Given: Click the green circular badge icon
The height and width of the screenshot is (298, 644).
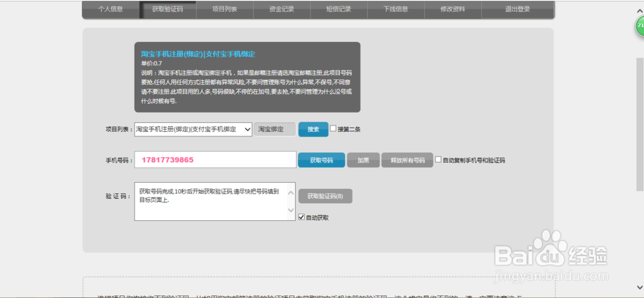Looking at the screenshot, I should point(640,26).
